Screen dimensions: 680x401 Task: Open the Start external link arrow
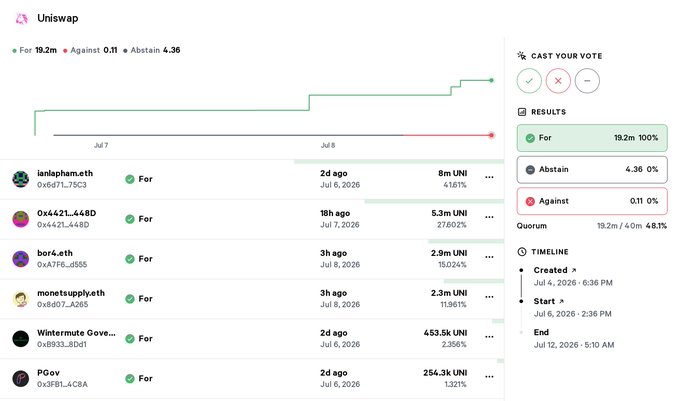click(561, 301)
